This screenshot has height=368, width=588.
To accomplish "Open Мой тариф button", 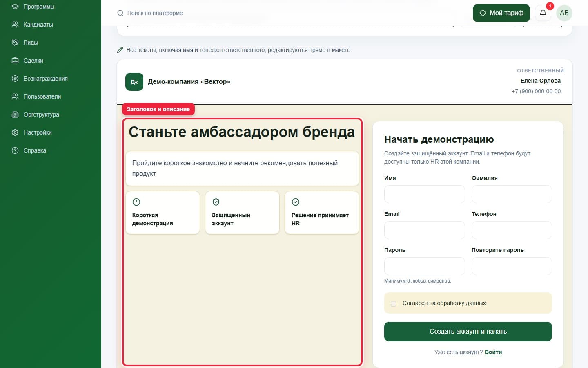I will click(501, 13).
